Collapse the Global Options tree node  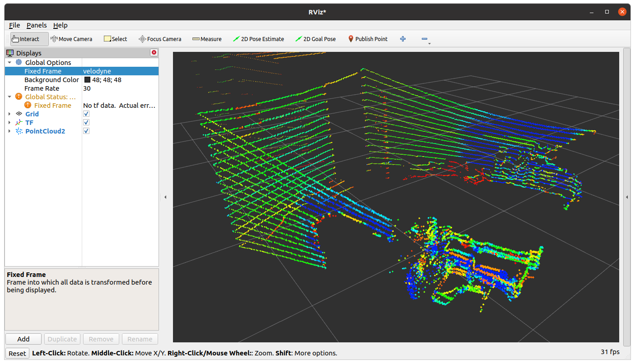tap(9, 62)
